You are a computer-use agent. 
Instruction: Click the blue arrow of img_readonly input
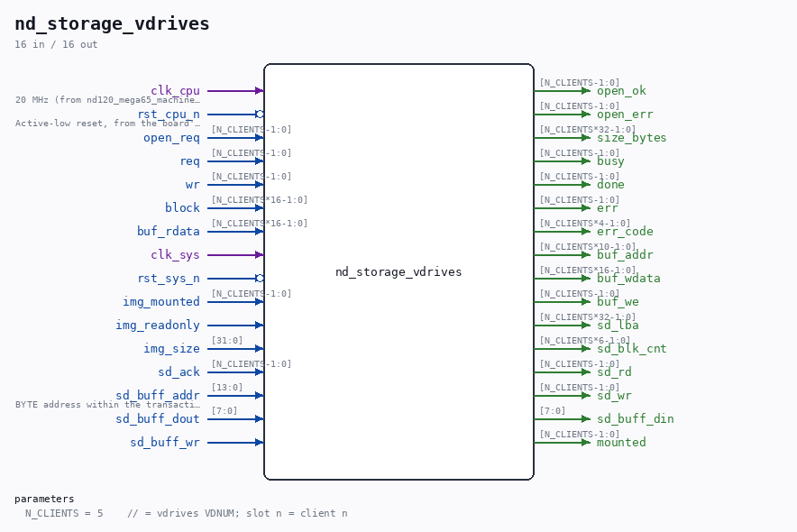click(235, 326)
